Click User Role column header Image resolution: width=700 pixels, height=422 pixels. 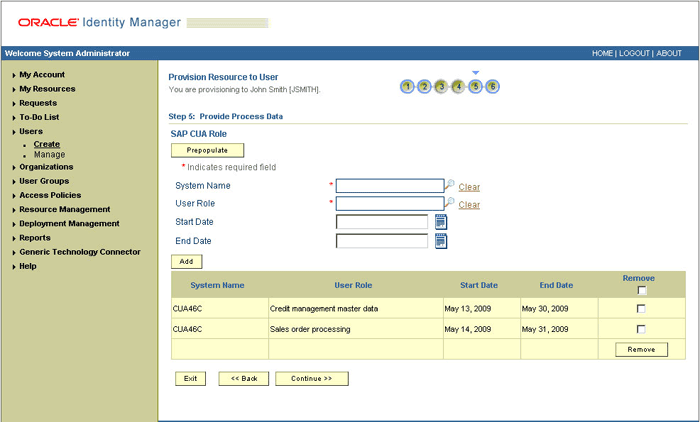click(353, 285)
